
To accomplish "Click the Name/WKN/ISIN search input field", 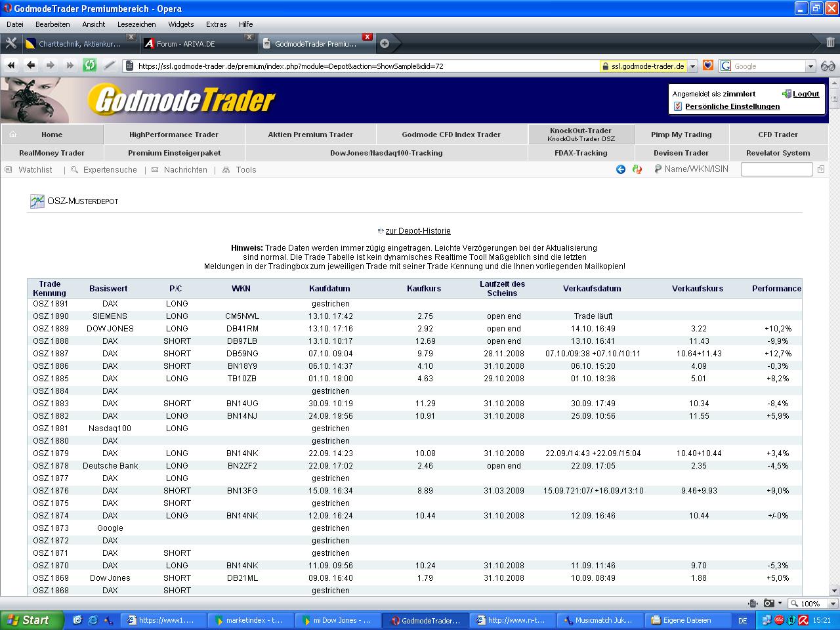I will [776, 169].
